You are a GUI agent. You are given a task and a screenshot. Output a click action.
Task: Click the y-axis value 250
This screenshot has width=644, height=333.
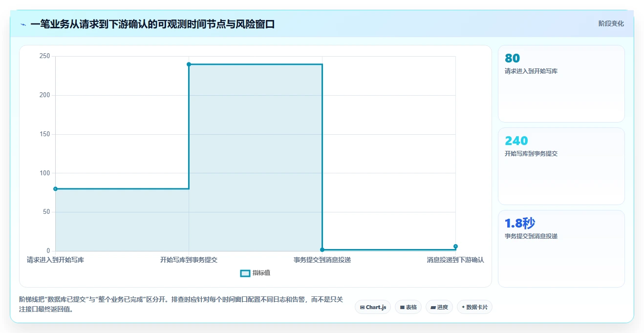[45, 56]
